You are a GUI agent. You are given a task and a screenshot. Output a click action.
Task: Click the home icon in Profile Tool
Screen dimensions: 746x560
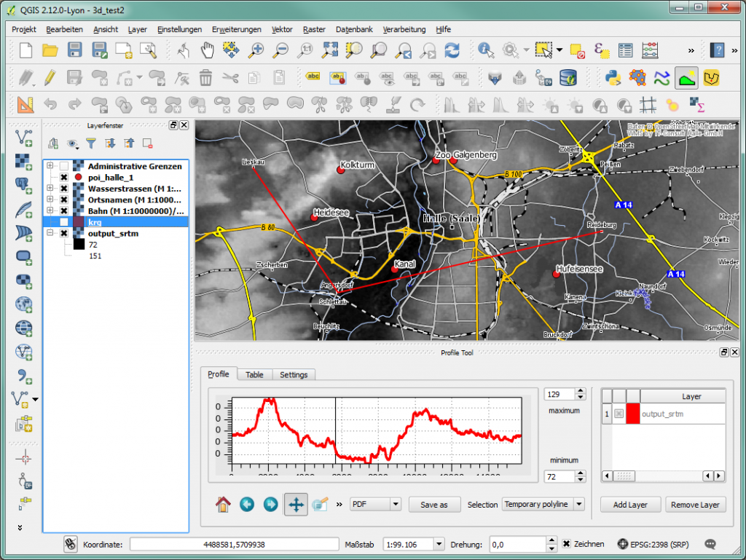coord(224,504)
